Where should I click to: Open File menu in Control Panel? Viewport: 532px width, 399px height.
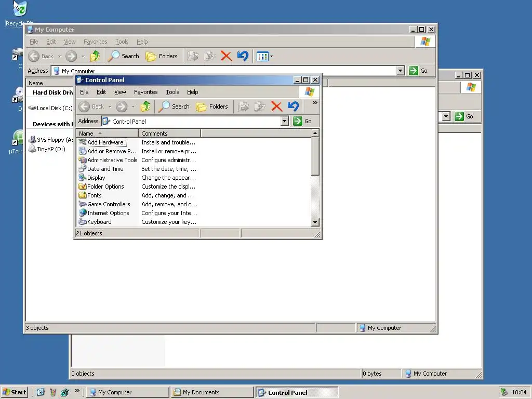click(x=84, y=92)
